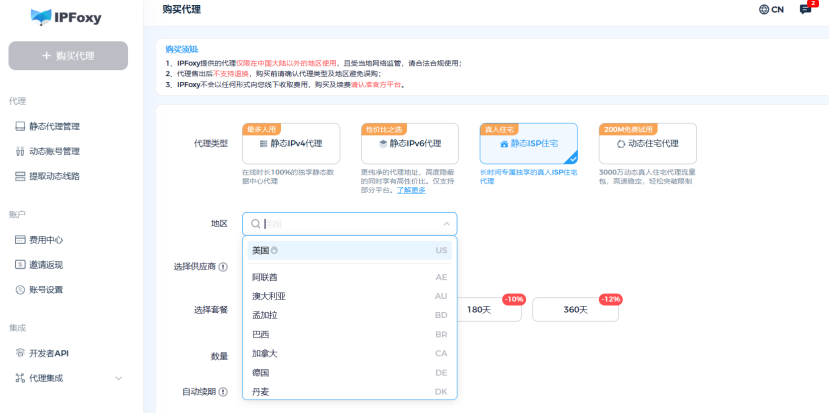Viewport: 829px width, 414px height.
Task: Select 静态IPv6代理 proxy type
Action: [409, 144]
